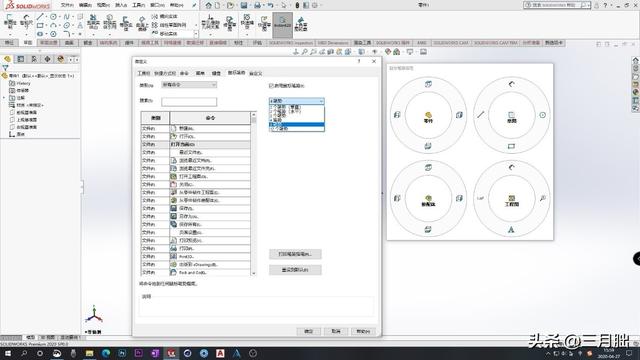
Task: Click the 取消 button
Action: [336, 331]
